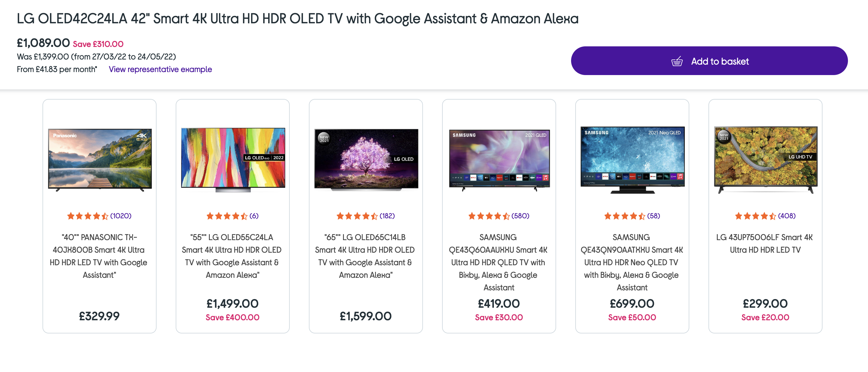Click the star rating showing 580 reviews
Viewport: 868px width, 372px height.
point(499,216)
